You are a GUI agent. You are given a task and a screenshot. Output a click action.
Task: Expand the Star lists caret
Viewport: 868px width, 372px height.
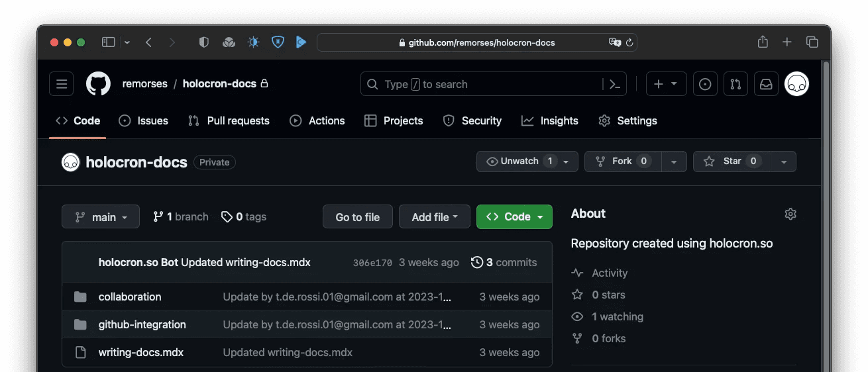(x=784, y=162)
